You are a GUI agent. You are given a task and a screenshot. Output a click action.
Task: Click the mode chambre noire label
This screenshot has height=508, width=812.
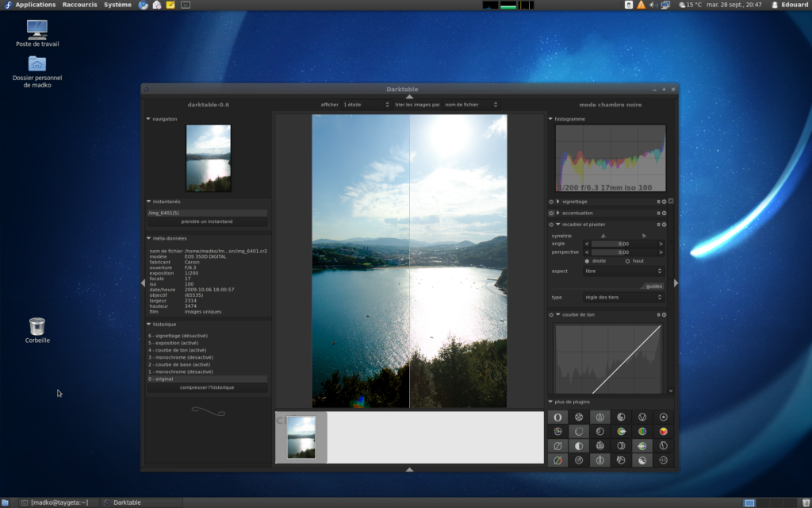coord(610,105)
